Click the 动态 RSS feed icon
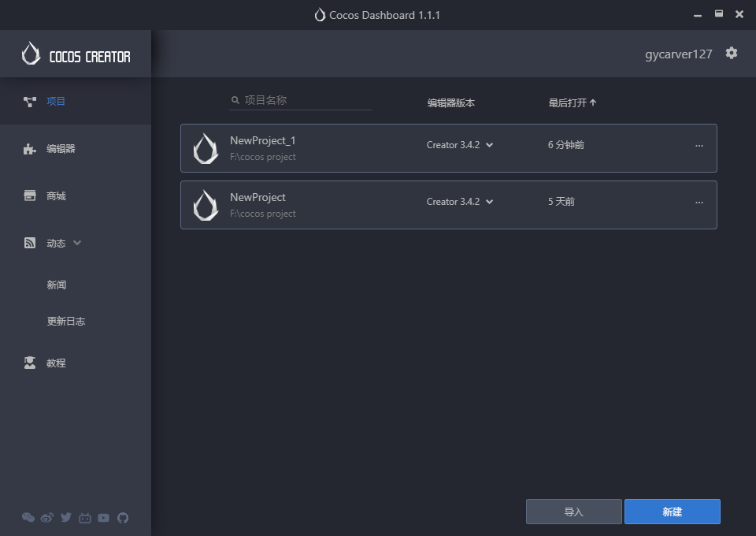The height and width of the screenshot is (536, 756). click(30, 243)
